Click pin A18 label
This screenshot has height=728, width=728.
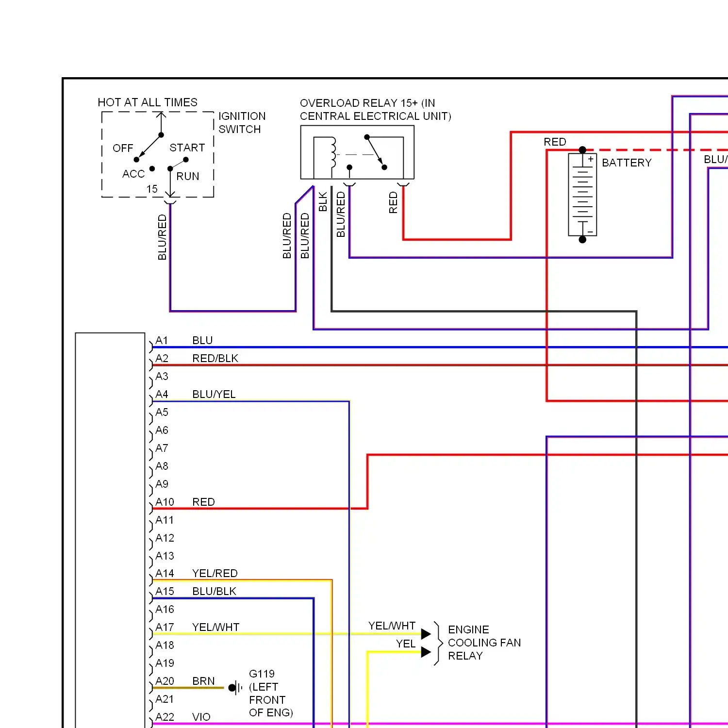pyautogui.click(x=165, y=645)
